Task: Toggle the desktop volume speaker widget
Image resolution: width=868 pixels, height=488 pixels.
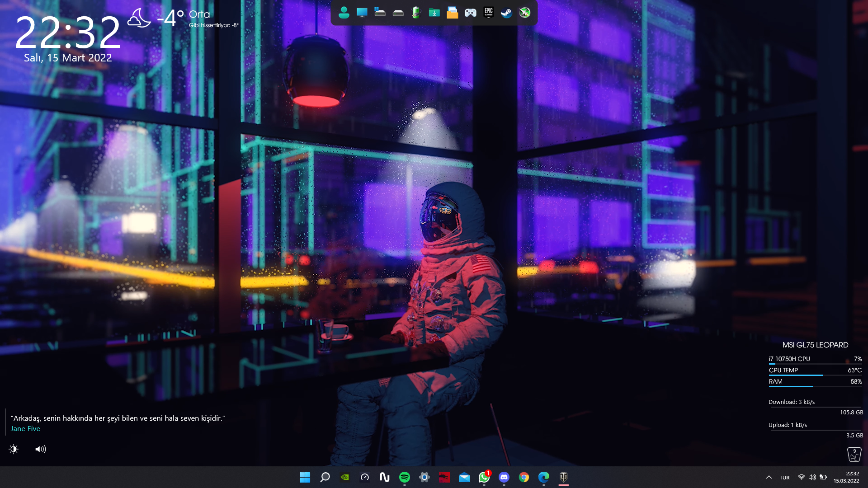Action: pos(40,449)
